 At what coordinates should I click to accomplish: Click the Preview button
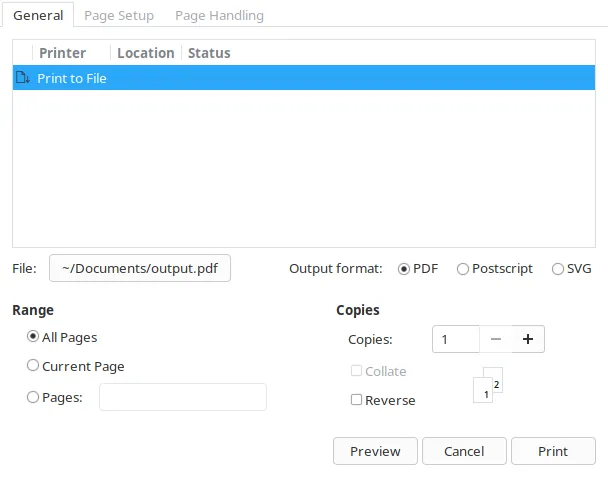[375, 451]
